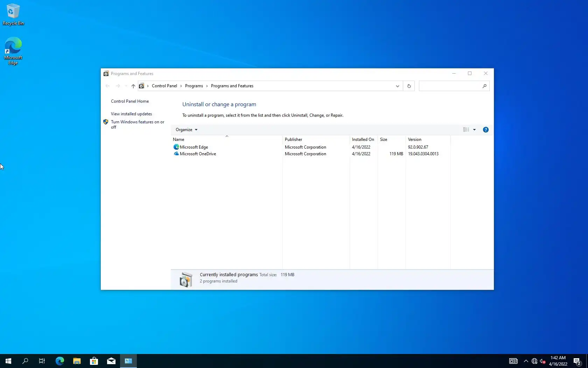Click Edge's Microsoft Corporation publisher cell
Screen dimensions: 588x368
click(305, 147)
